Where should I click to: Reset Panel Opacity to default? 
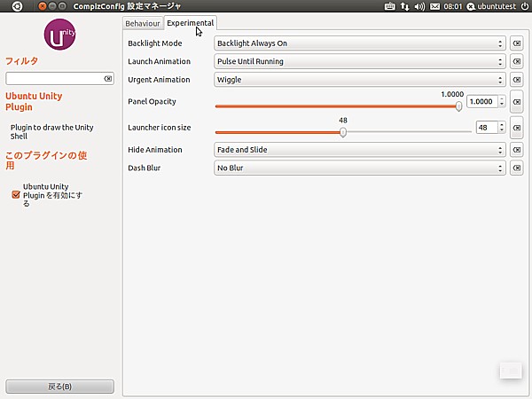517,102
